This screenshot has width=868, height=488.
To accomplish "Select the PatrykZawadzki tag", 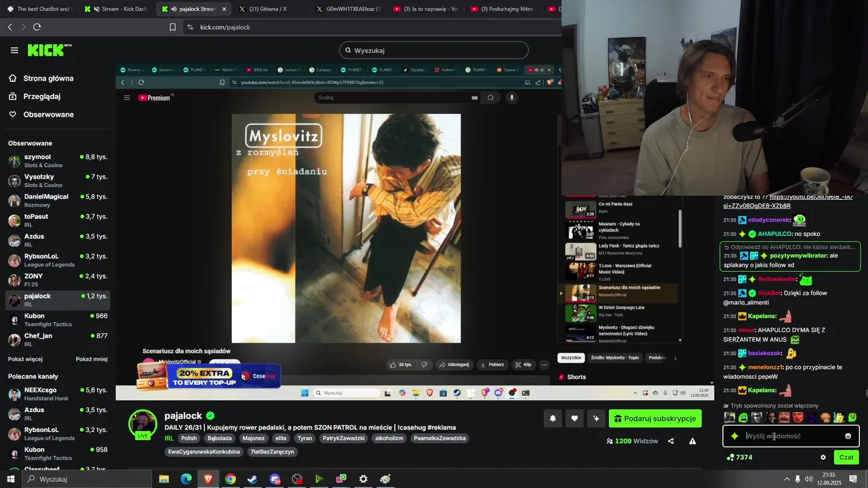I will (343, 439).
